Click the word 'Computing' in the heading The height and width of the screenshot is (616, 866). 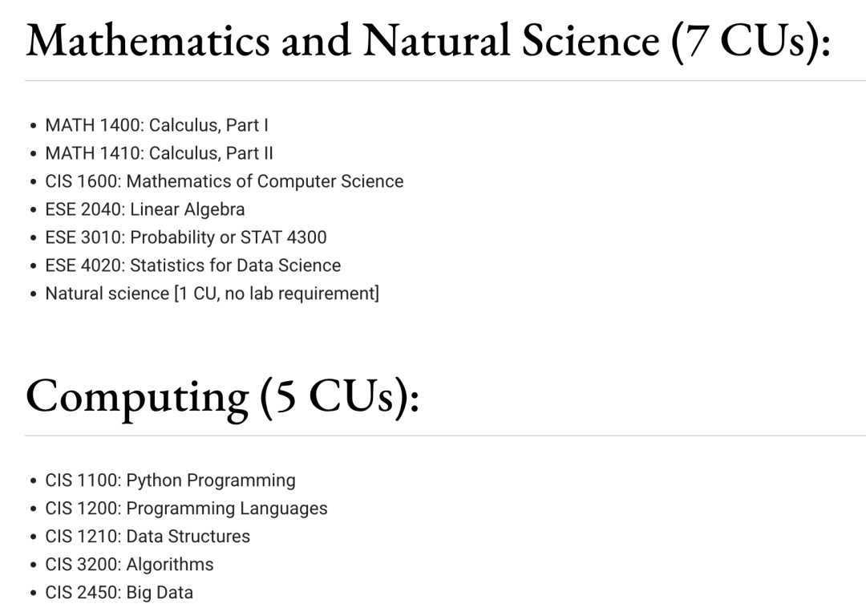137,395
